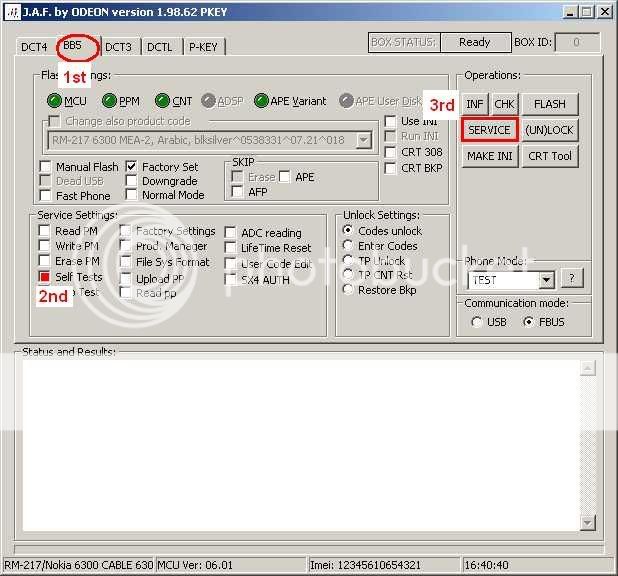Check SKIP APE checkbox
Screen dimensions: 618x576
tap(285, 177)
